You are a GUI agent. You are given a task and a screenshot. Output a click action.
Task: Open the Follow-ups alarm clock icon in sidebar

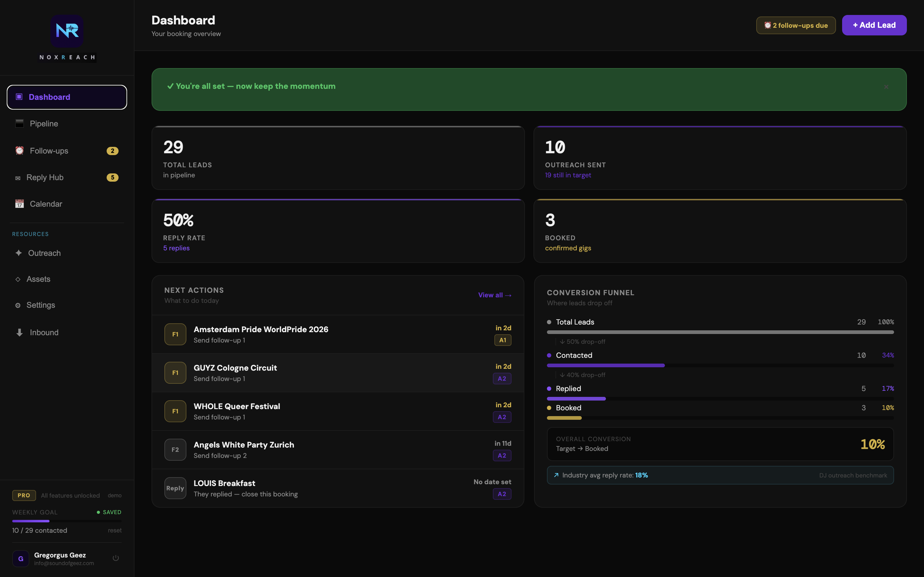20,151
